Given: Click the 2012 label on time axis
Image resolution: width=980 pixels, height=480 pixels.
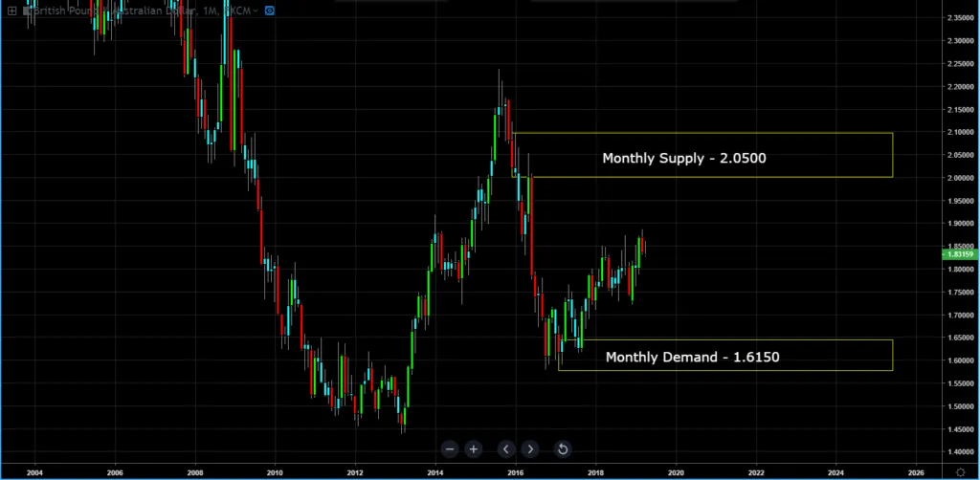Looking at the screenshot, I should 355,472.
